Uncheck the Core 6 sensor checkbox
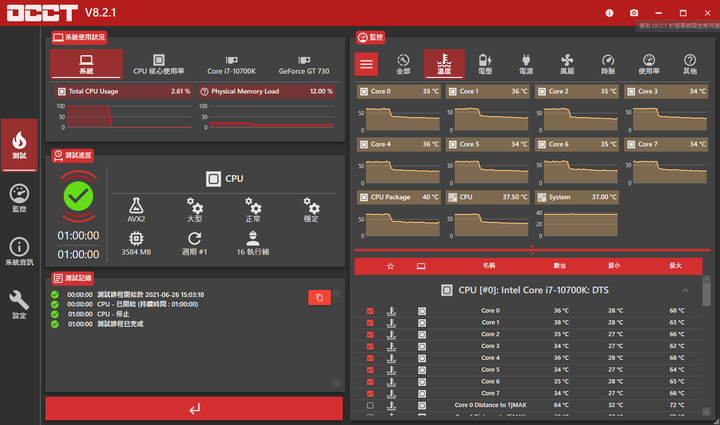Screen dimensions: 720x425 tap(370, 382)
